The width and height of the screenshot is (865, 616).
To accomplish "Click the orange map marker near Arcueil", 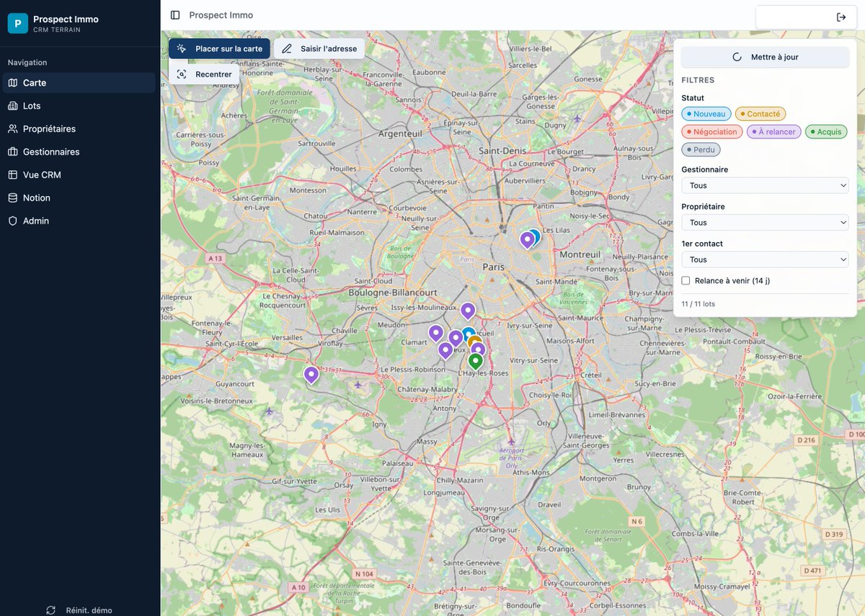I will click(475, 341).
